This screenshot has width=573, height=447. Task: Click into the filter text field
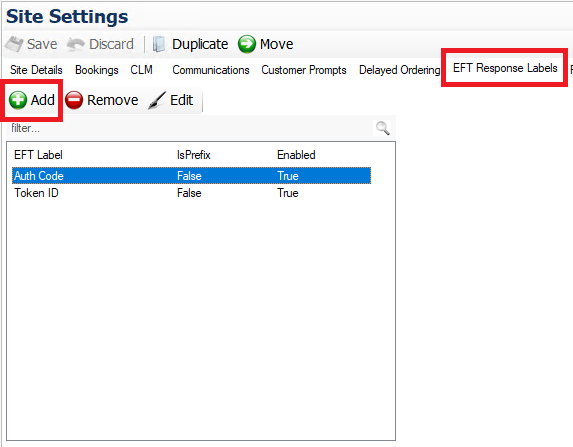190,128
